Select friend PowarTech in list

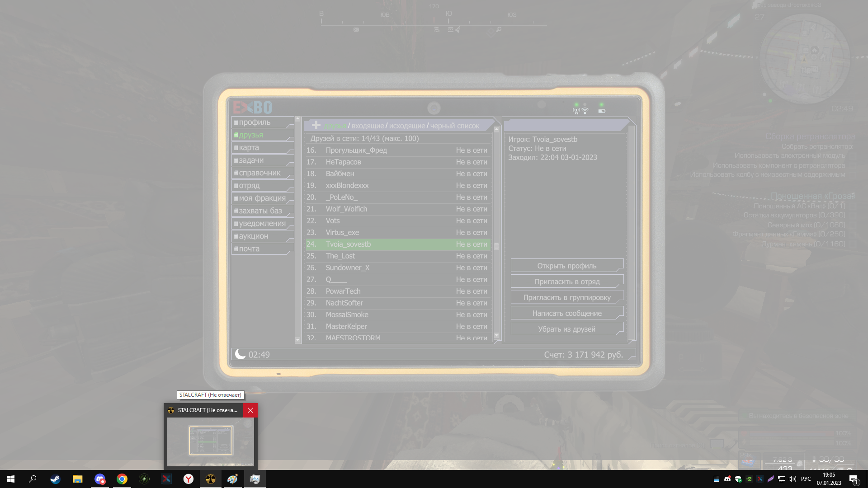click(398, 291)
